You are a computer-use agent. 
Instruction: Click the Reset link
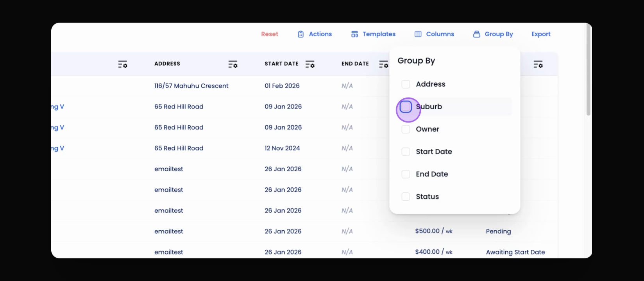270,34
